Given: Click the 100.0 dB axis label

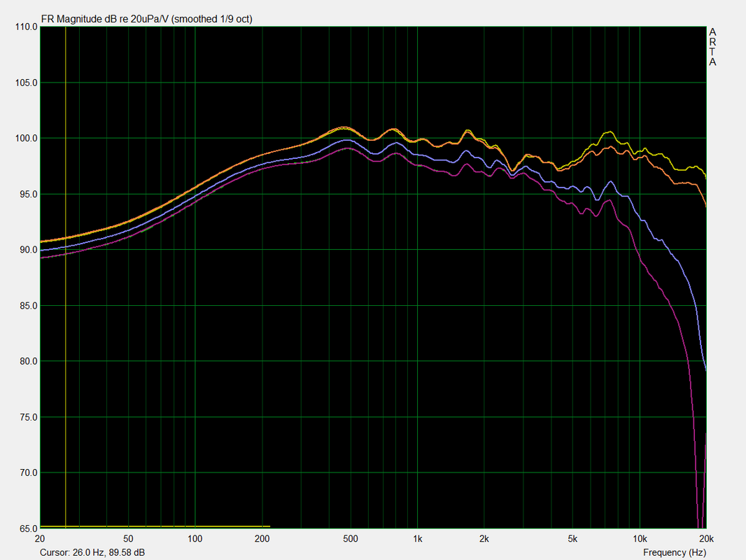Looking at the screenshot, I should [x=26, y=139].
